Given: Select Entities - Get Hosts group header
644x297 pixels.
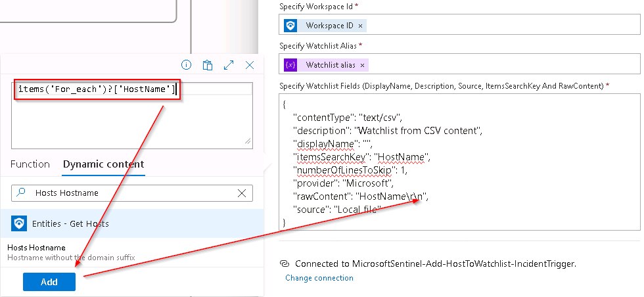Looking at the screenshot, I should [x=132, y=223].
